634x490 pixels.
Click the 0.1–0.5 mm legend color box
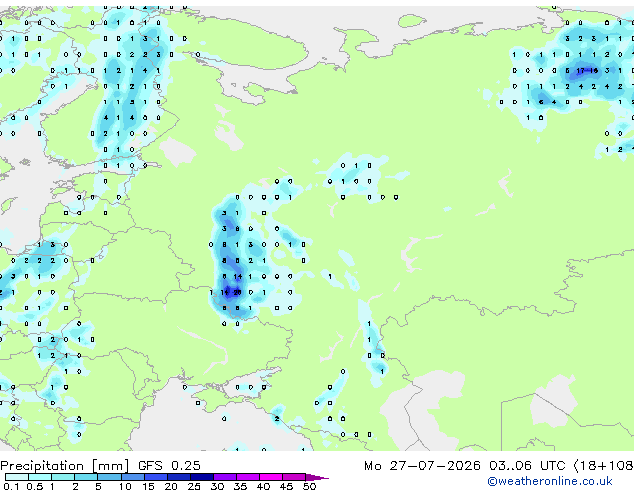[x=17, y=477]
